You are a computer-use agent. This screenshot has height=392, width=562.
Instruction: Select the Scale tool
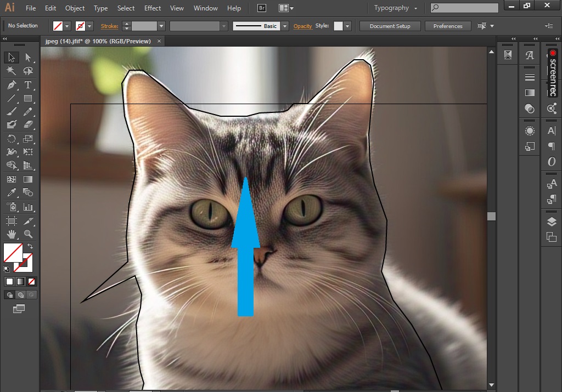click(28, 139)
